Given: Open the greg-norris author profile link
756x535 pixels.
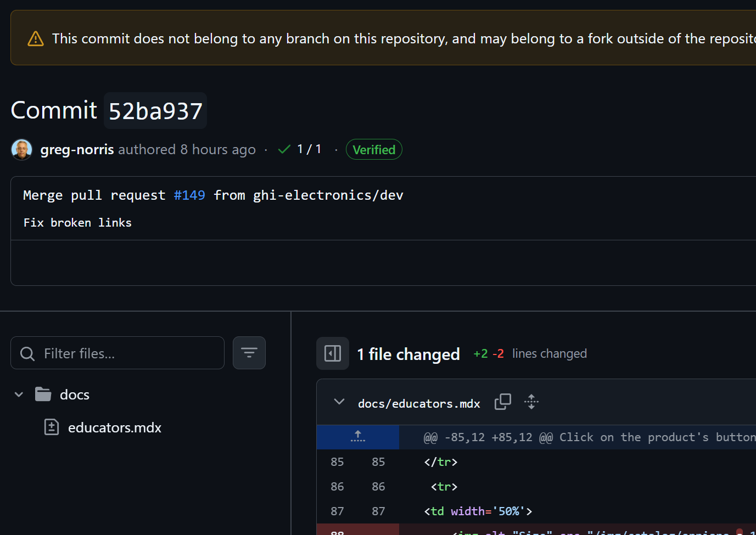Looking at the screenshot, I should coord(77,150).
